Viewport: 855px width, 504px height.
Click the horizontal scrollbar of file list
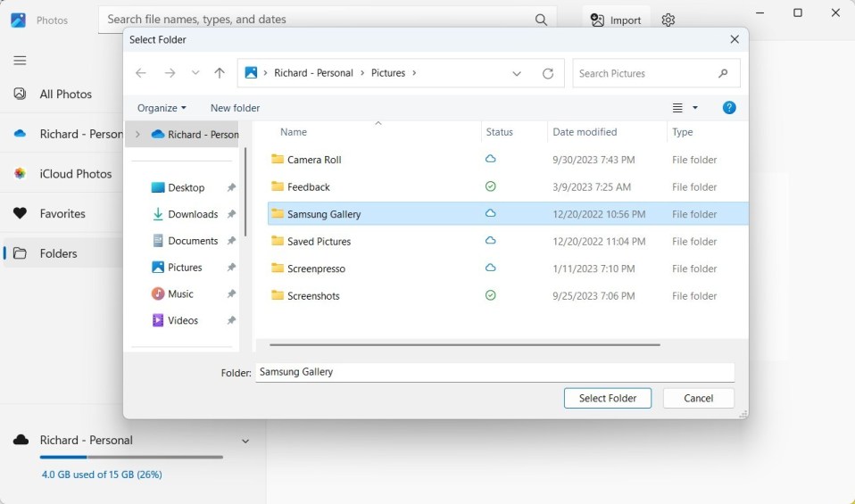pyautogui.click(x=465, y=345)
